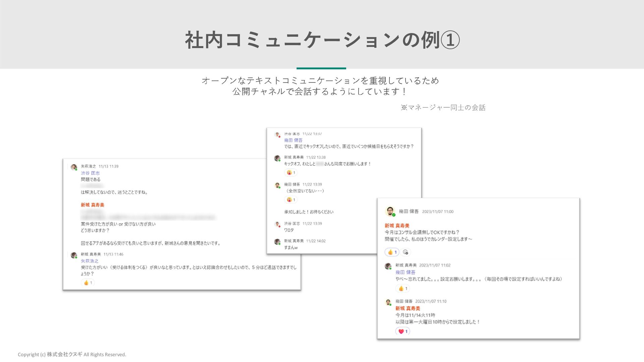Click 矢萩浩之's avatar on the 11/13 11:39 message

point(74,167)
